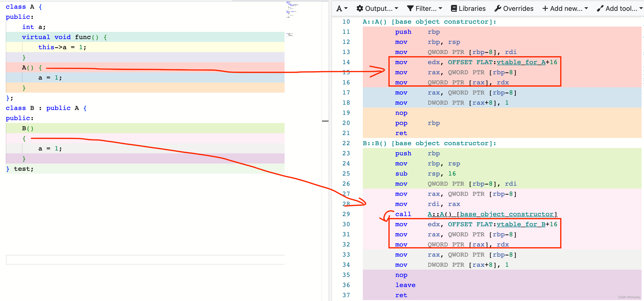Viewport: 644px width, 301px height.
Task: Open the Add new dropdown
Action: pos(565,8)
